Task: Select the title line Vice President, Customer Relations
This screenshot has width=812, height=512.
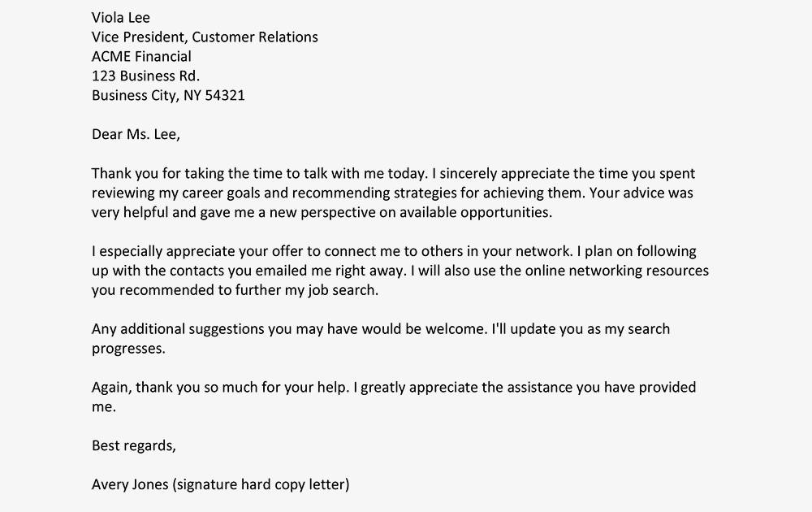Action: click(205, 37)
